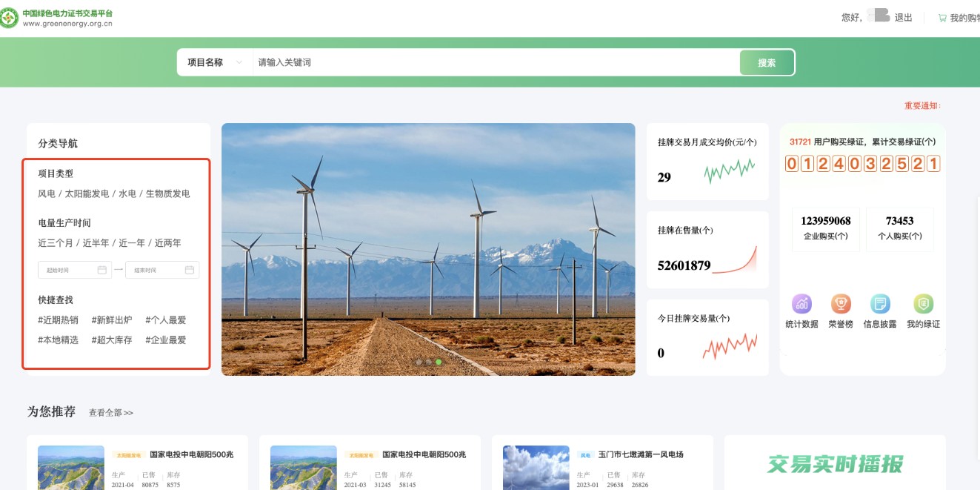Screen dimensions: 980x490
Task: Click the 交易实时播报 banner
Action: (835, 463)
